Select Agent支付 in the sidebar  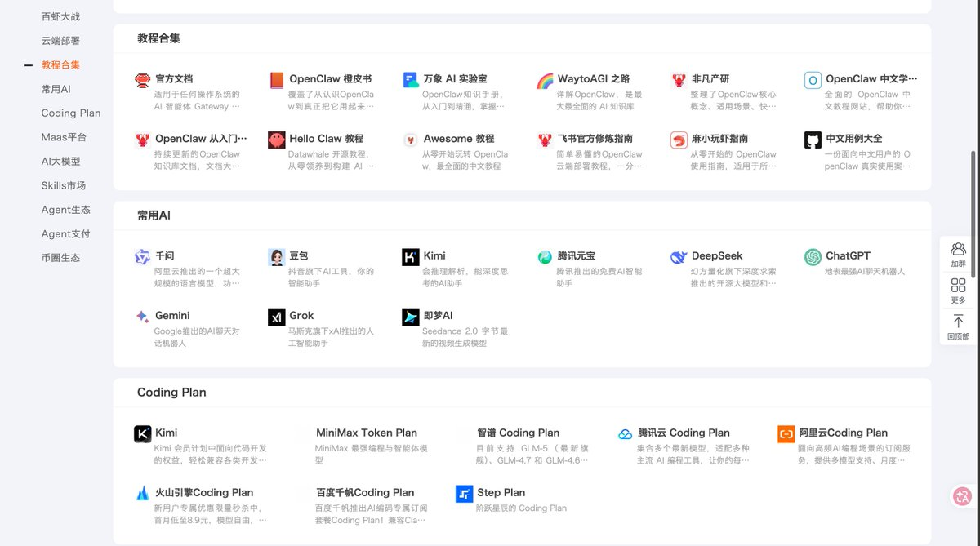[65, 233]
